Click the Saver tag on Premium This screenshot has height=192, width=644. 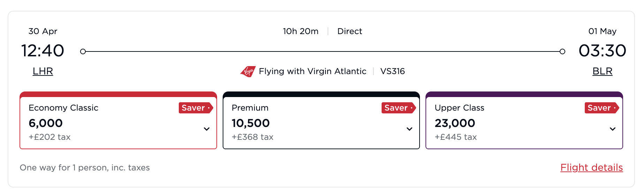pyautogui.click(x=398, y=108)
